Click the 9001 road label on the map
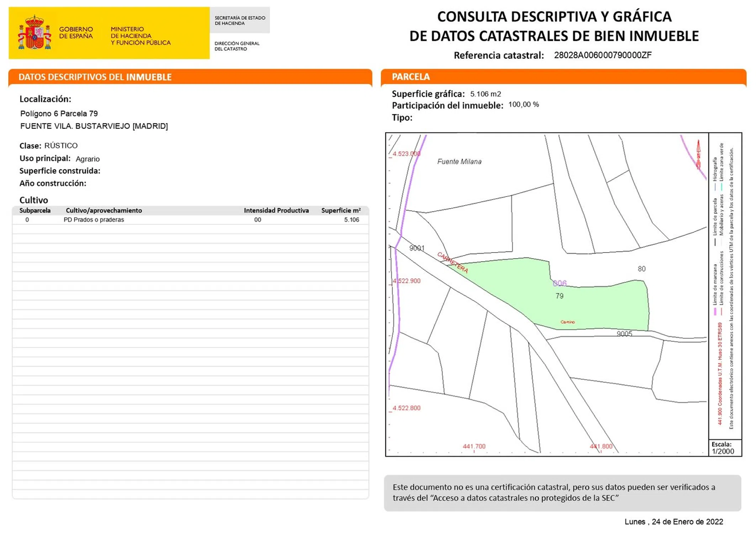Viewport: 756px width, 534px height. click(x=417, y=248)
